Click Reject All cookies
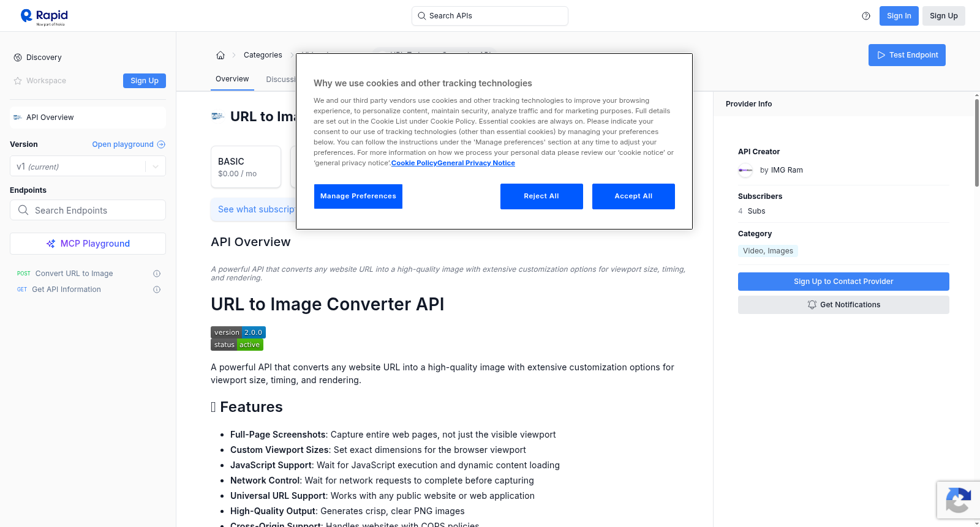This screenshot has width=980, height=527. click(541, 196)
